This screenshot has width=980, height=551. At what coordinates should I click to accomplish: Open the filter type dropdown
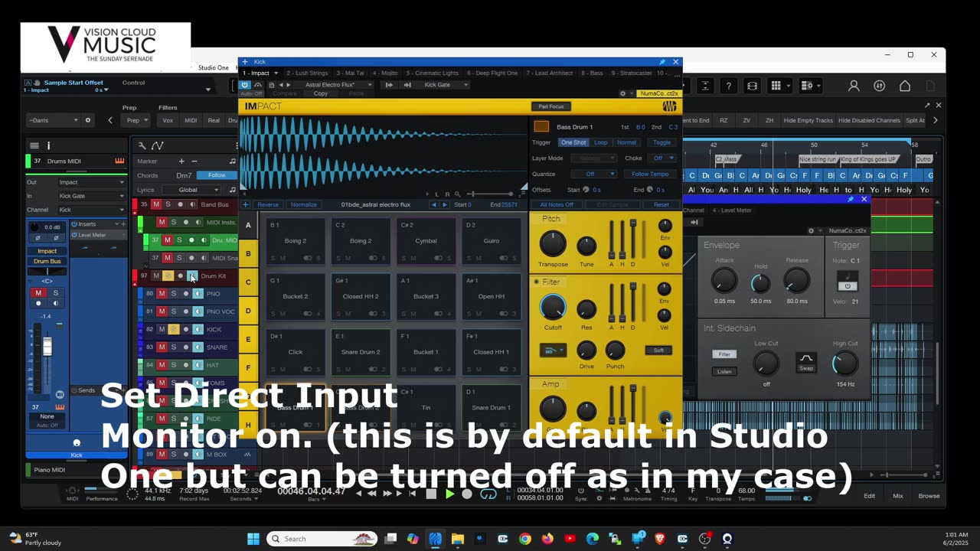(x=553, y=350)
